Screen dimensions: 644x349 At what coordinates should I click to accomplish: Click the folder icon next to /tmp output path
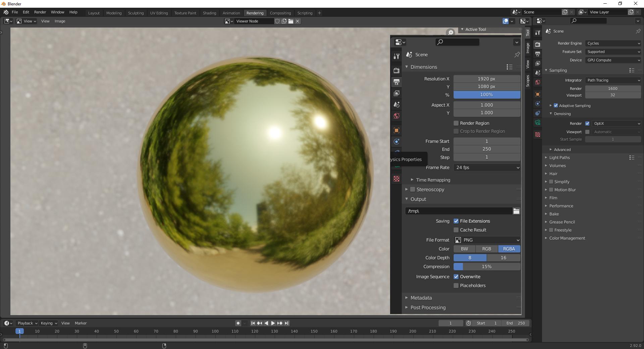click(x=516, y=211)
